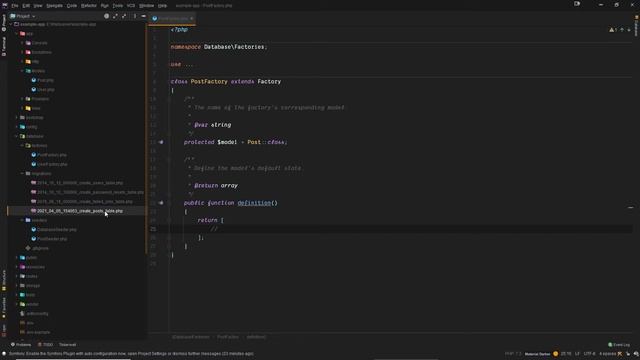640x360 pixels.
Task: Click the warning indicator at editor top right
Action: coord(613,30)
